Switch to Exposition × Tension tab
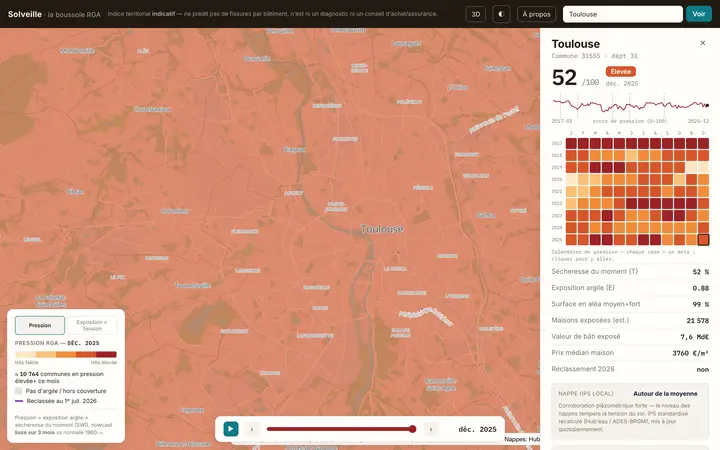 point(92,325)
